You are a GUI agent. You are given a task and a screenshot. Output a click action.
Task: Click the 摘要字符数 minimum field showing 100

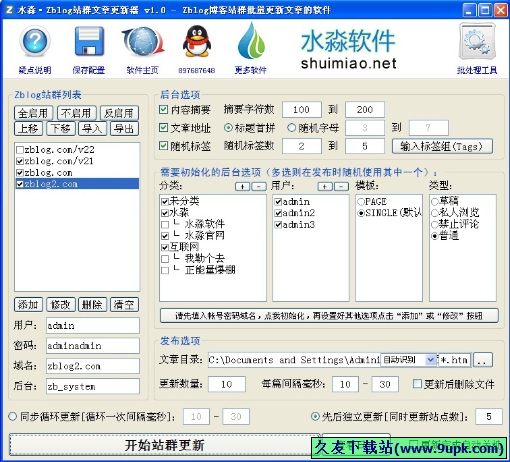302,110
